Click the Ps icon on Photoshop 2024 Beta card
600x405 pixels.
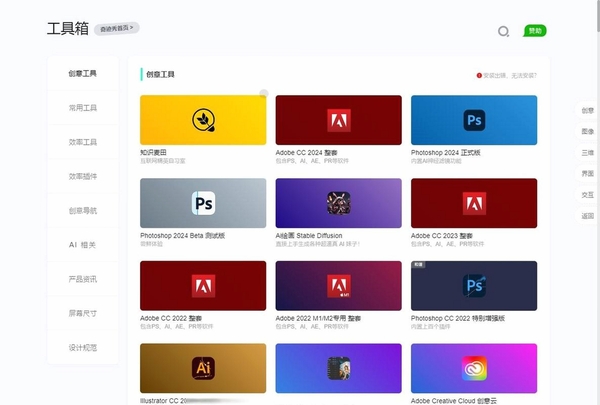click(203, 203)
